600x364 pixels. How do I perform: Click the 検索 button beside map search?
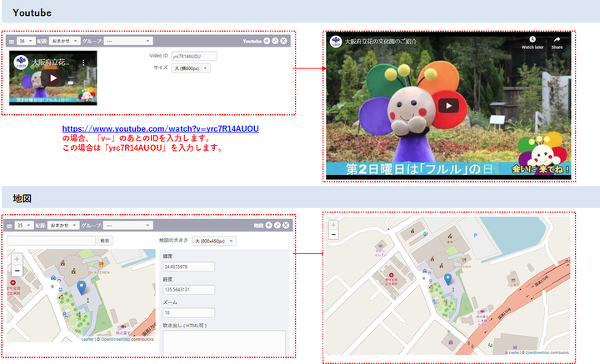click(x=104, y=241)
